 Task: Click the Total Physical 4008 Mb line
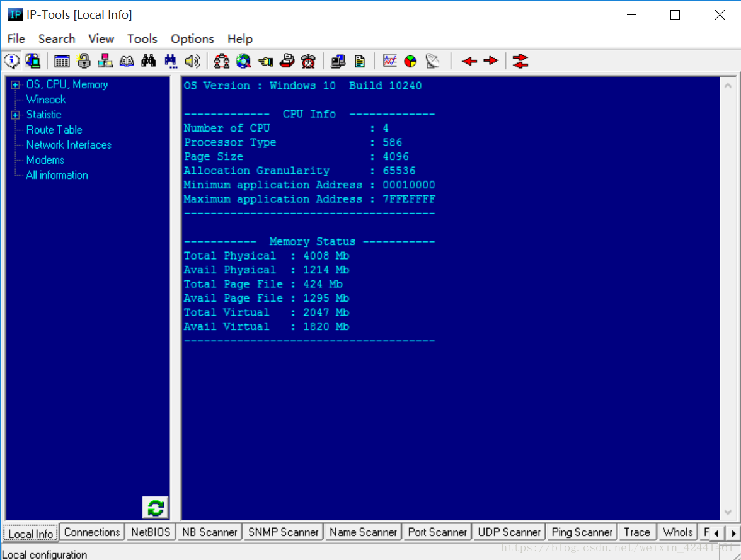(x=267, y=256)
